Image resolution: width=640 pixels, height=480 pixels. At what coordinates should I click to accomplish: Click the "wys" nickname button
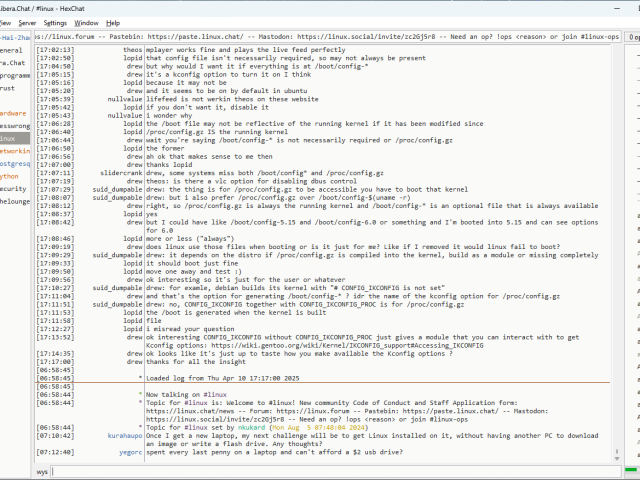42,470
